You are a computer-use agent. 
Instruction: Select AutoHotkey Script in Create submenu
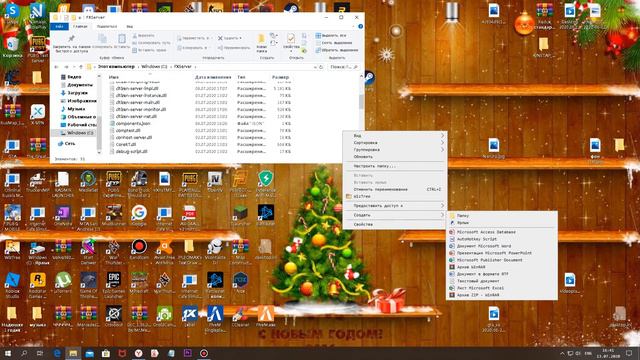coord(502,239)
